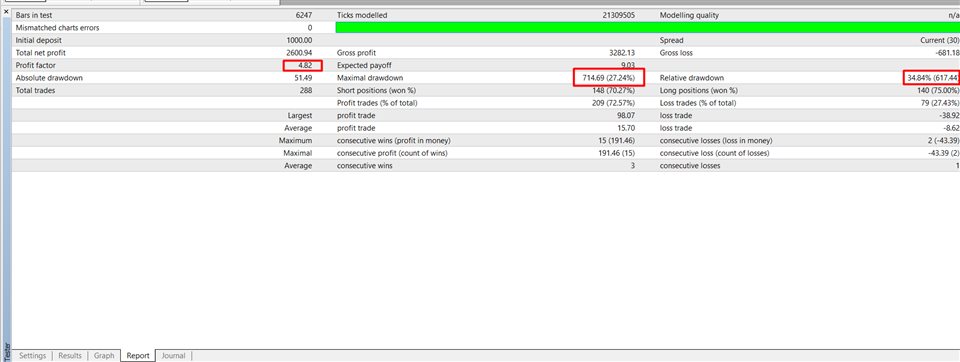Screen dimensions: 960x362
Task: Select the Report tab
Action: (x=138, y=356)
